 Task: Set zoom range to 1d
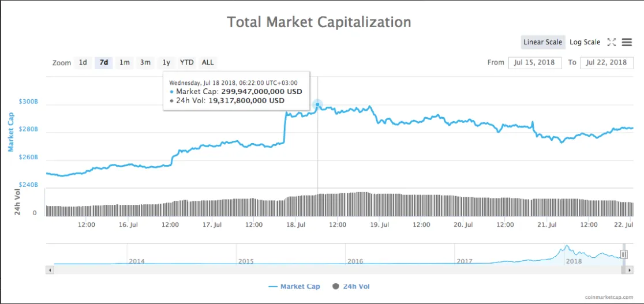click(x=83, y=63)
